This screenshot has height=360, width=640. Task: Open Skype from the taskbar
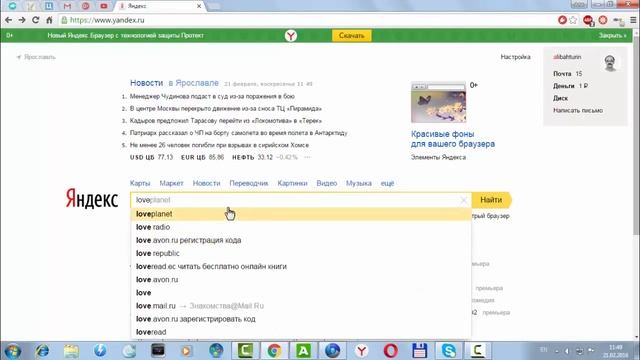pos(448,351)
